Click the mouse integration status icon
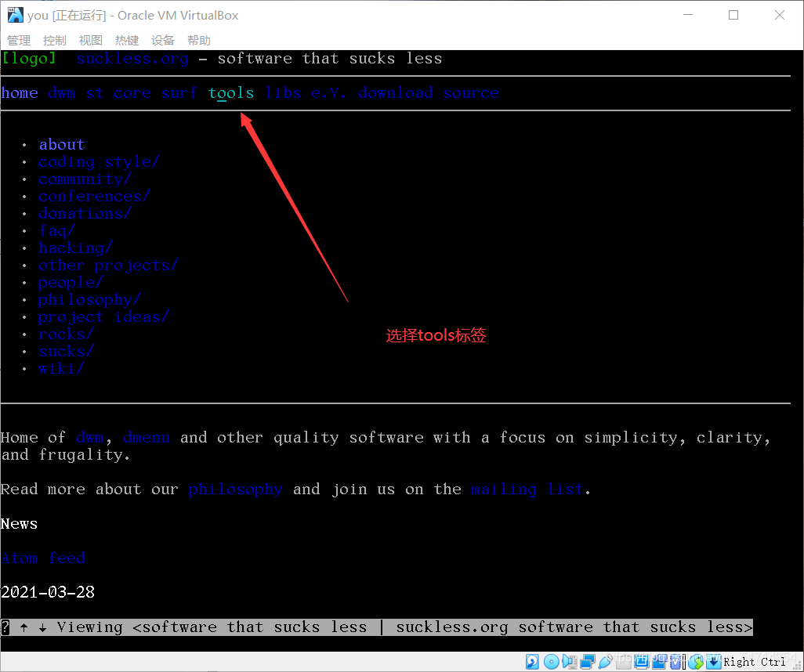The height and width of the screenshot is (672, 804). pyautogui.click(x=696, y=662)
